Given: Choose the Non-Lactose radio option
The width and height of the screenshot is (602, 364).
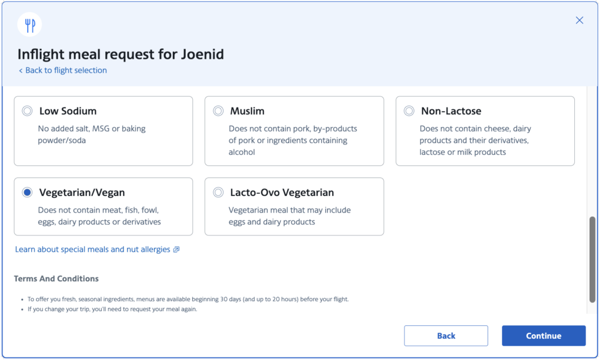Looking at the screenshot, I should click(x=409, y=111).
